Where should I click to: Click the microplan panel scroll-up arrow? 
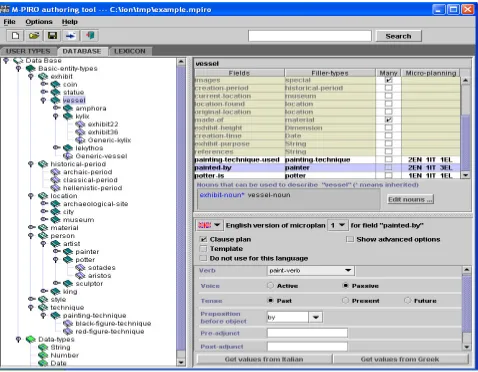[x=467, y=270]
